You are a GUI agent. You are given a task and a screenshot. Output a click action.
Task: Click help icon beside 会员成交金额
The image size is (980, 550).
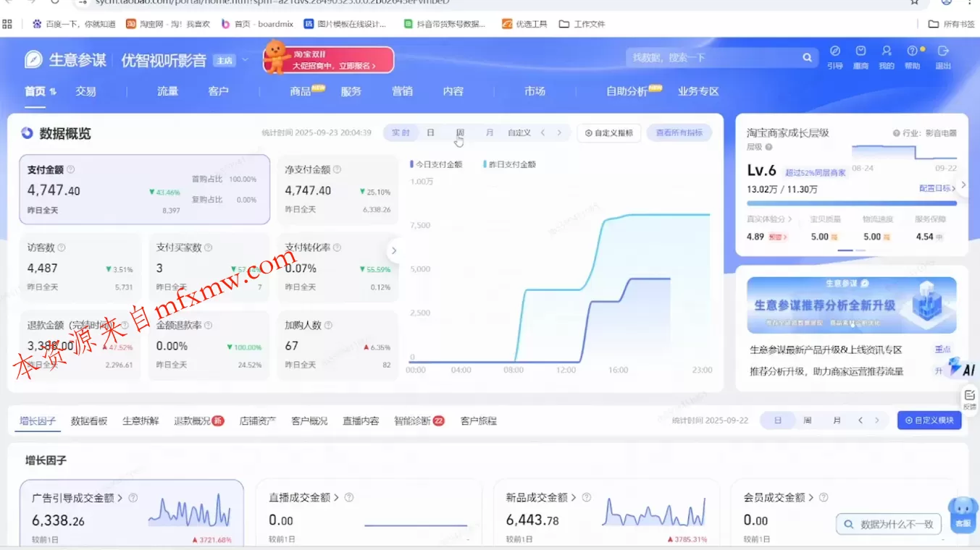click(823, 498)
